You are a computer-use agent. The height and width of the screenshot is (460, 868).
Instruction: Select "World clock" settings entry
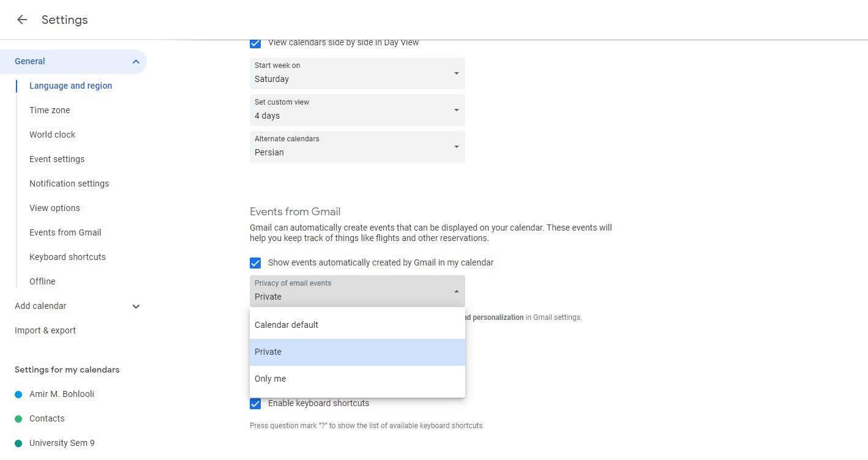[x=52, y=135]
